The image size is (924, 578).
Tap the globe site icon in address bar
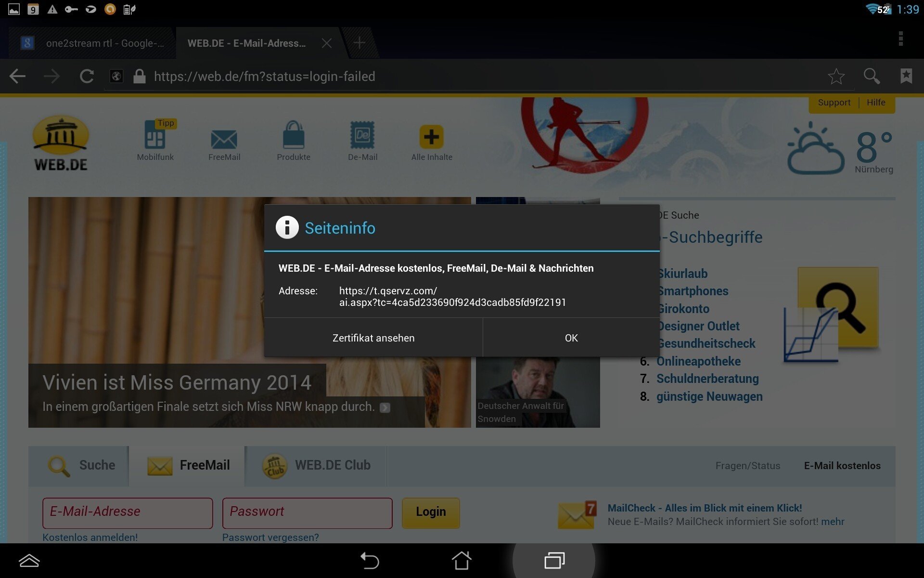coord(116,76)
